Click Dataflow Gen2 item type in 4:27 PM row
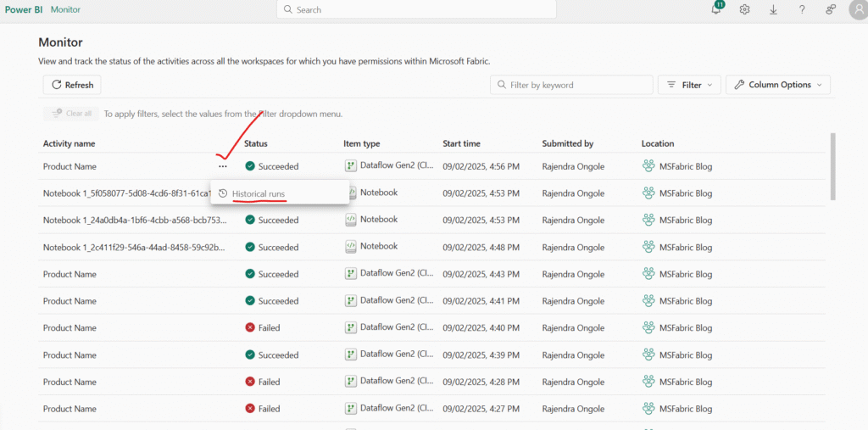Viewport: 868px width, 430px height. (x=397, y=408)
